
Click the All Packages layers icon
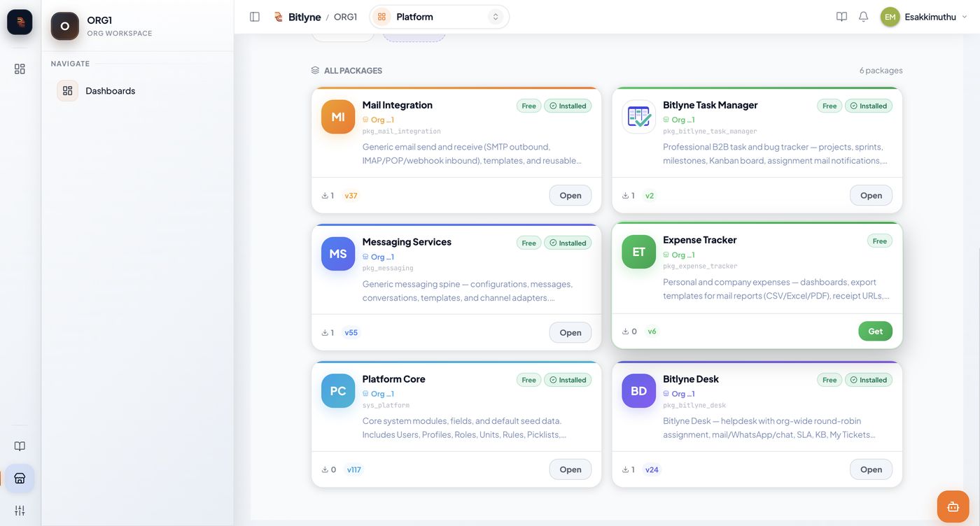point(315,71)
